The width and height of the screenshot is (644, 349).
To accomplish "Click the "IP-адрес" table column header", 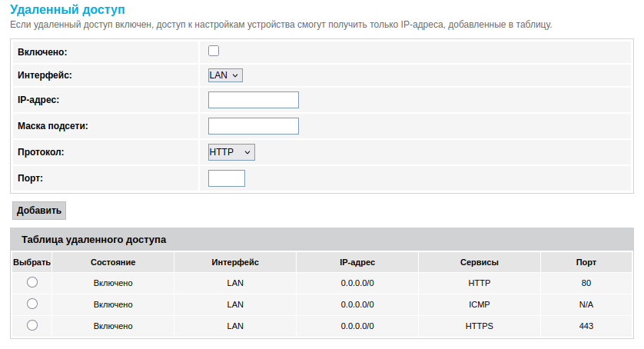I will point(357,262).
